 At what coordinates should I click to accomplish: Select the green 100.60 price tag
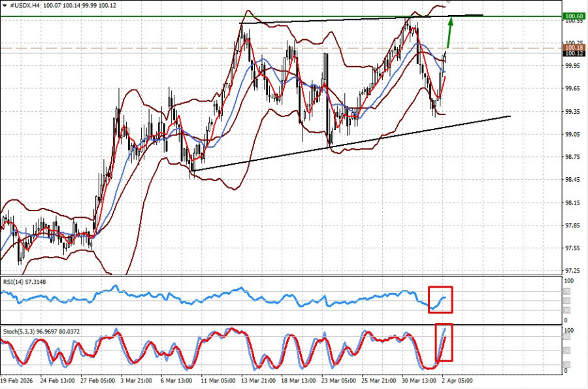(574, 16)
